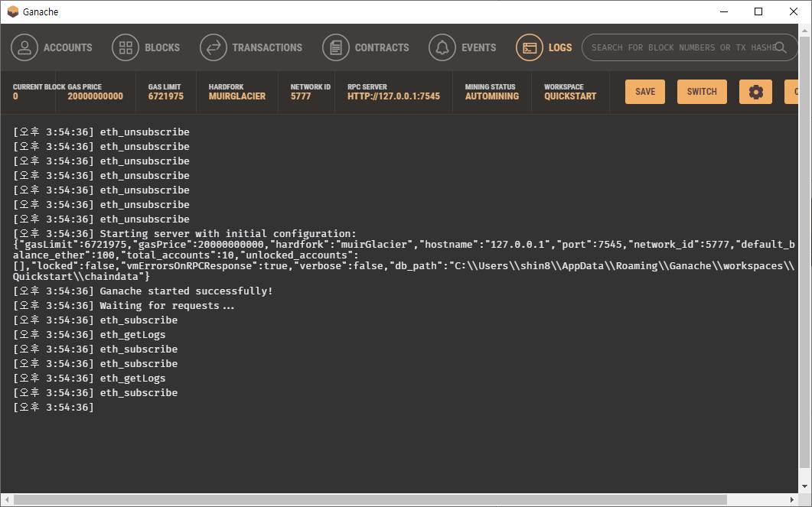
Task: Click the MUIRGLACIER hardfork value
Action: (237, 96)
